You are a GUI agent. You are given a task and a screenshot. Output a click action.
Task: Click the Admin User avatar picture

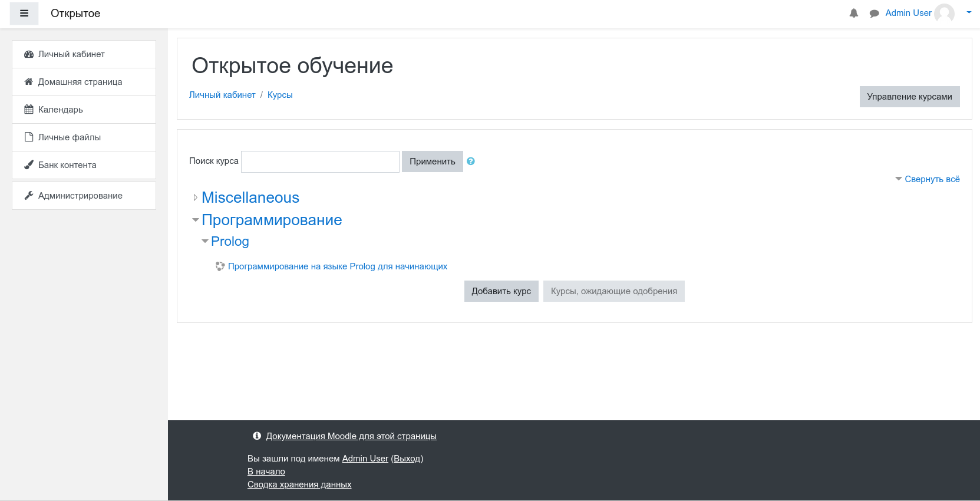click(944, 13)
